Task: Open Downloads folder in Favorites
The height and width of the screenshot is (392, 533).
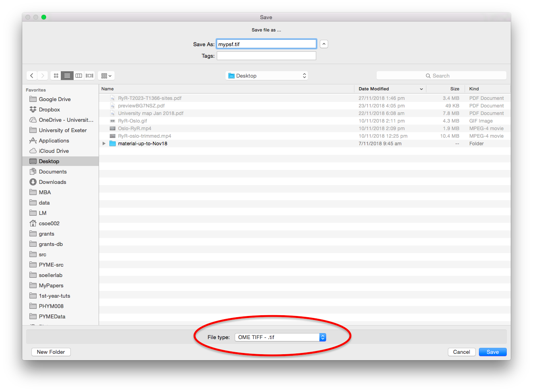Action: [53, 182]
